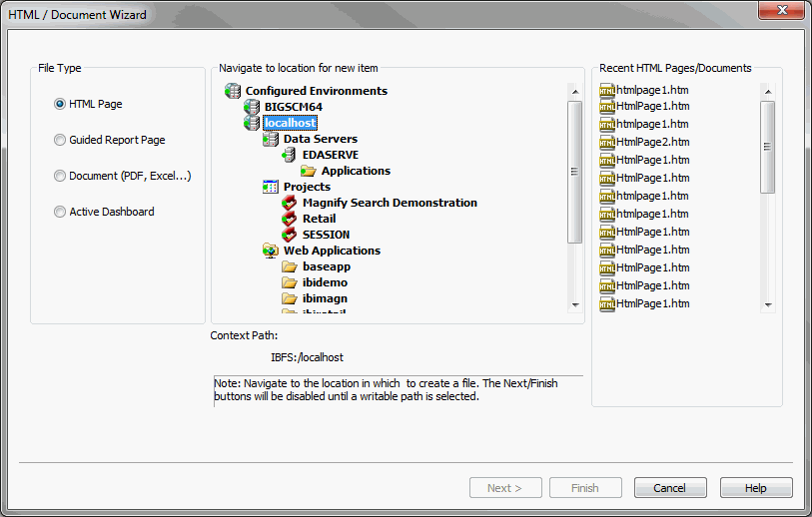Click scroll down arrow of recent documents list
The width and height of the screenshot is (812, 517).
coord(768,305)
